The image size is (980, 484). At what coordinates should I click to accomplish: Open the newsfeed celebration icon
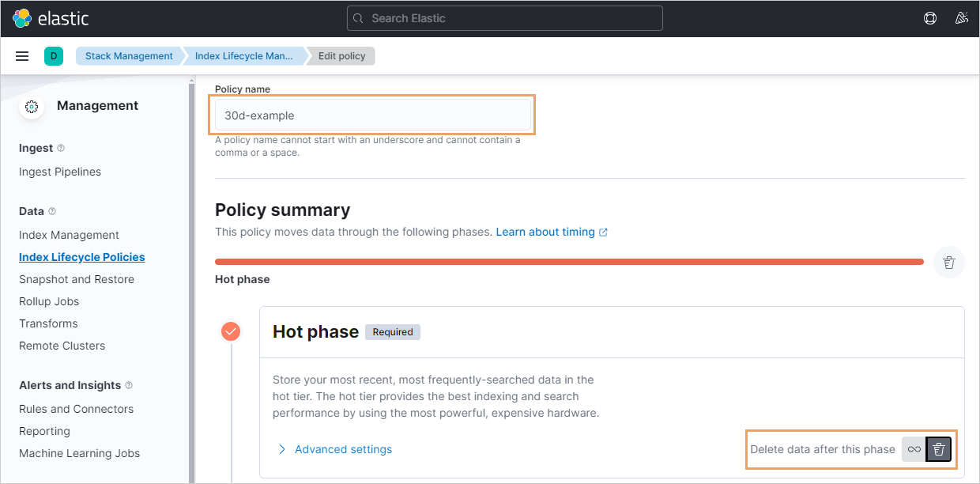962,18
